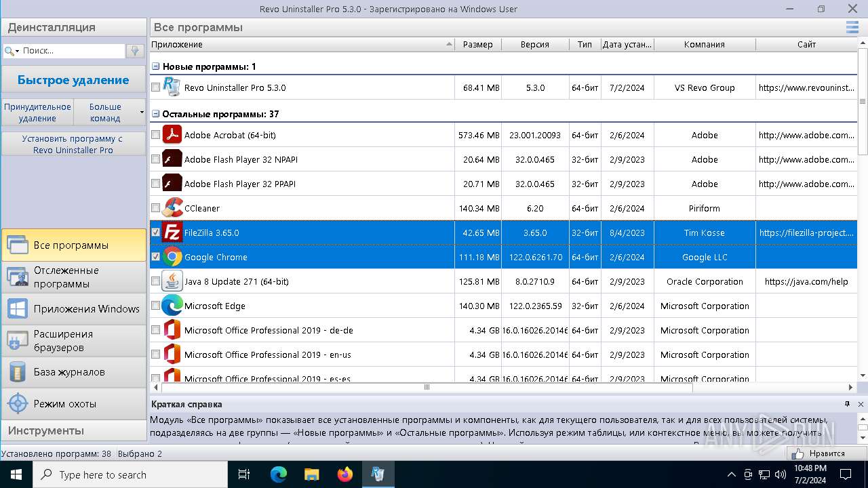Open the Все программы section

(73, 245)
